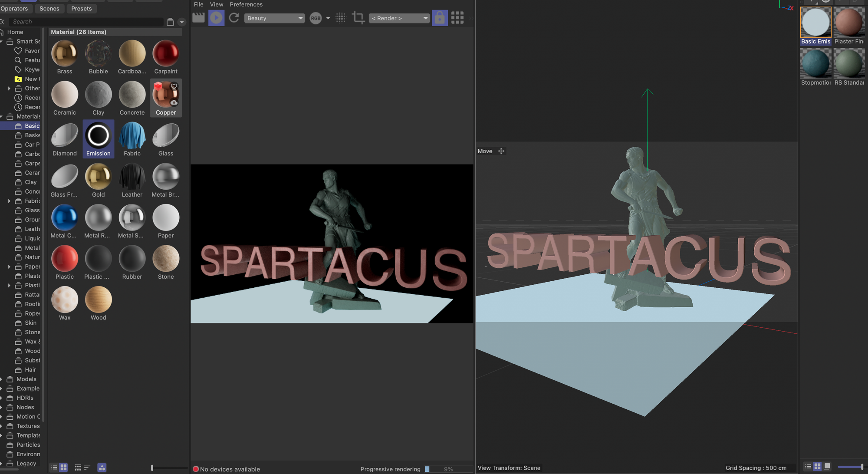Select the Move tool label in viewport

point(485,151)
